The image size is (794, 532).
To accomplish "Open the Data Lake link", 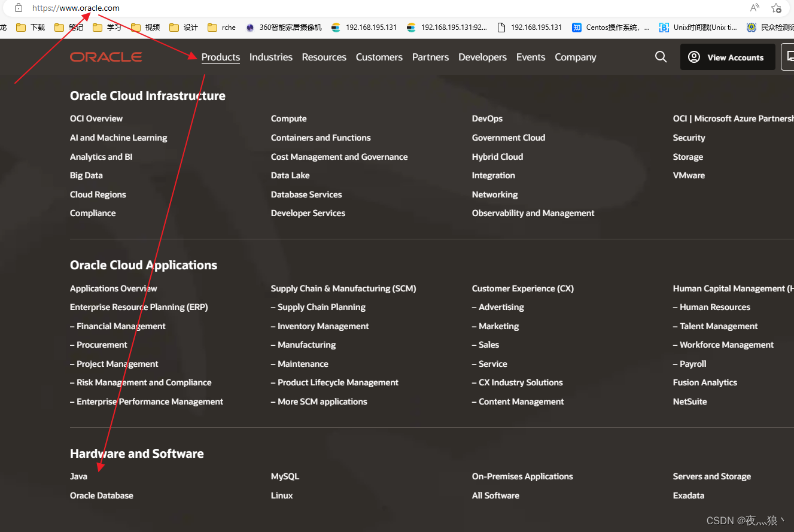I will pos(290,175).
